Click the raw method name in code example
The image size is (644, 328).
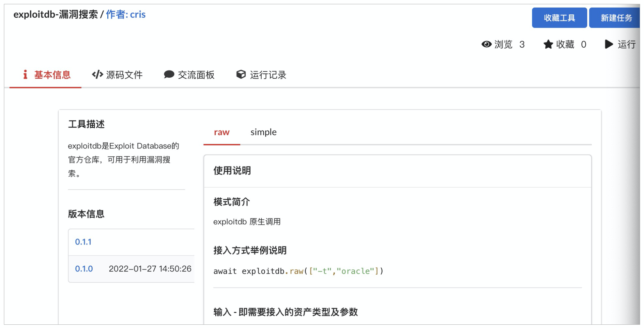point(296,271)
